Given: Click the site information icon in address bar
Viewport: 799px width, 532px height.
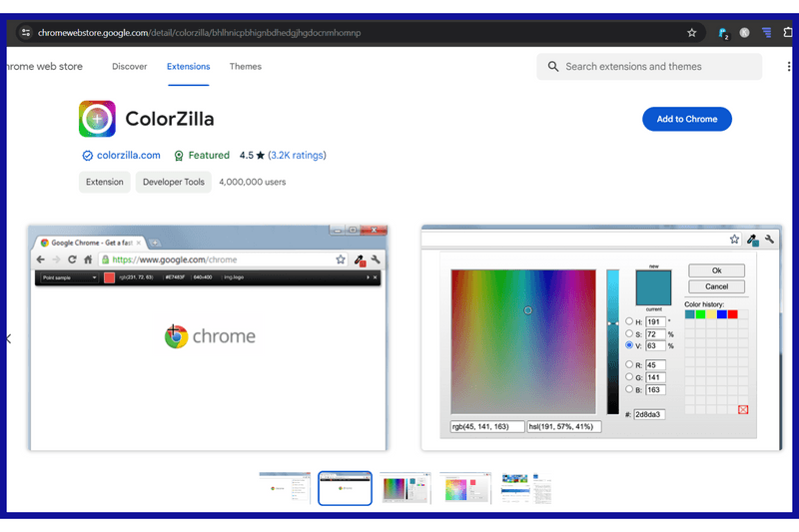Looking at the screenshot, I should tap(26, 33).
